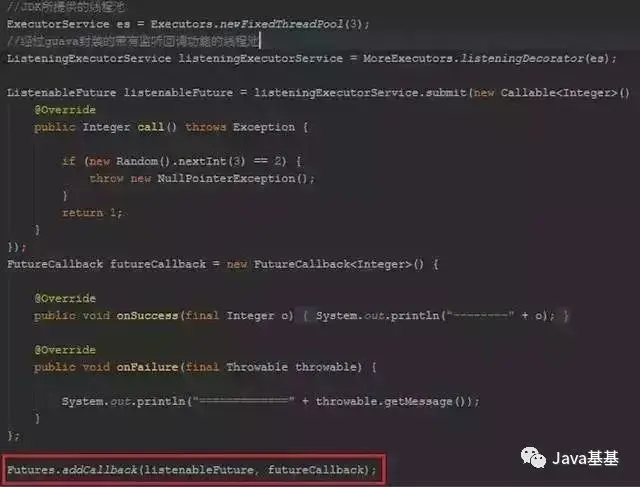
Task: Click the red-boxed Futures.addCallback line
Action: pyautogui.click(x=192, y=469)
